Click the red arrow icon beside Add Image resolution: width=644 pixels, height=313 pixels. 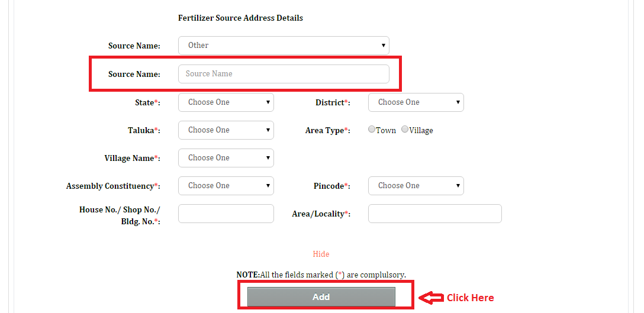430,297
